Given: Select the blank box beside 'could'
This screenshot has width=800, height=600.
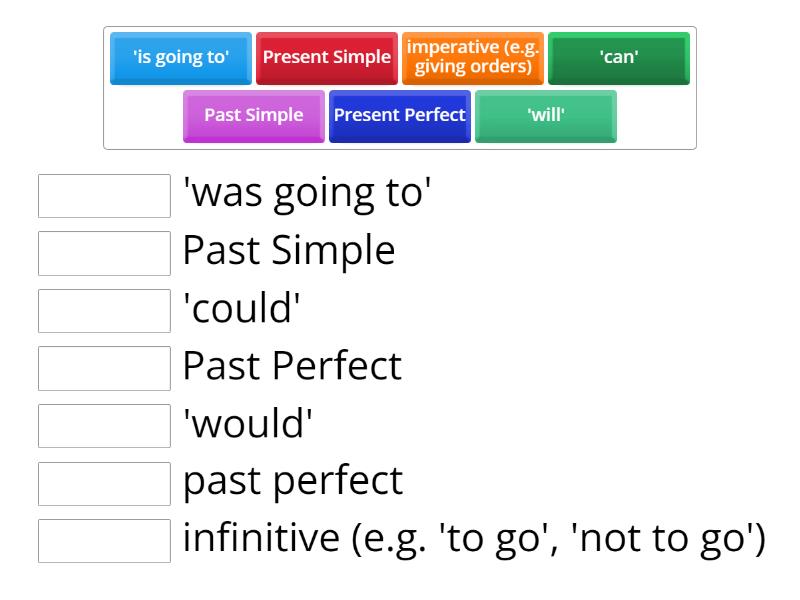Looking at the screenshot, I should (x=104, y=312).
